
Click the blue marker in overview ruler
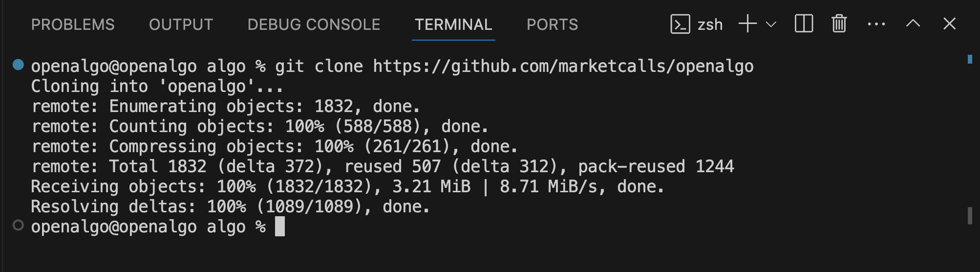(x=970, y=59)
